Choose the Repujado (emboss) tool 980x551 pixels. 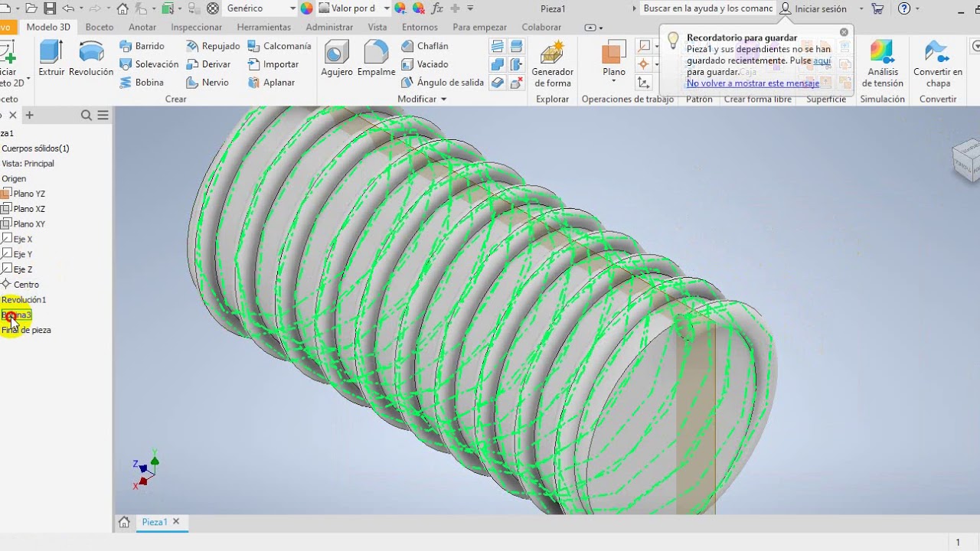tap(213, 46)
